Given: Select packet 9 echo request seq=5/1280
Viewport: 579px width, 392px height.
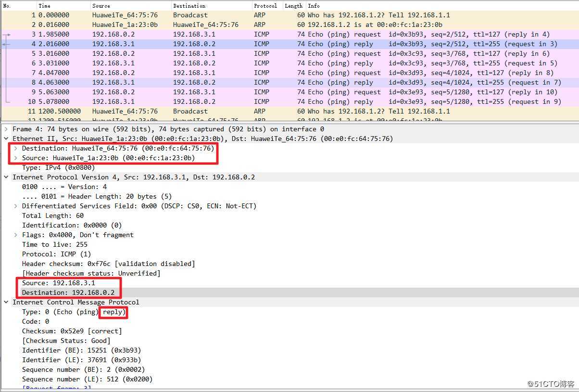Looking at the screenshot, I should (289, 92).
